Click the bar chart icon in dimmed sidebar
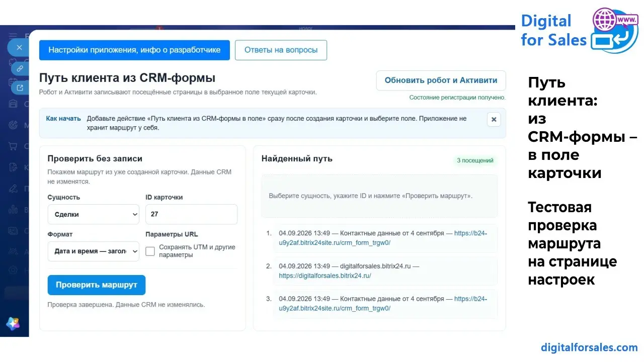The width and height of the screenshot is (644, 362). click(x=13, y=210)
